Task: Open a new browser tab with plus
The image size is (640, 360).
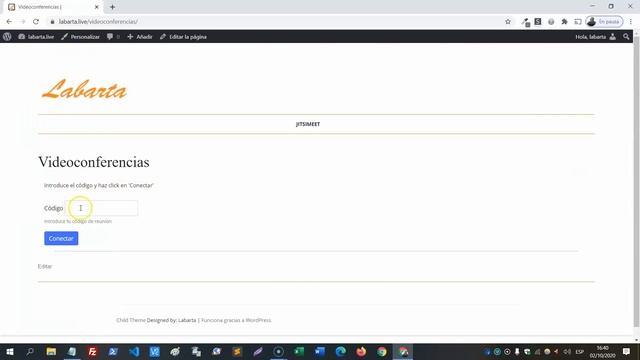Action: point(112,7)
